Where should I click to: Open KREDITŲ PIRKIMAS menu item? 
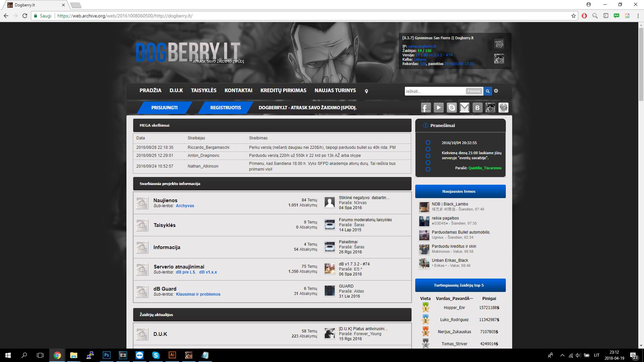pyautogui.click(x=283, y=90)
